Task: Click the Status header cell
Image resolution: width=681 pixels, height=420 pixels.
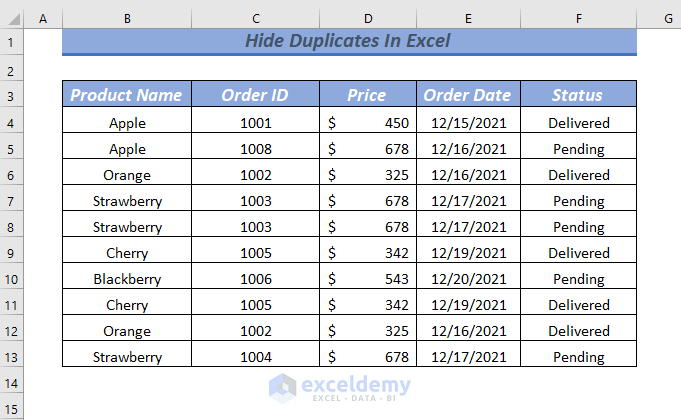Action: pyautogui.click(x=578, y=95)
